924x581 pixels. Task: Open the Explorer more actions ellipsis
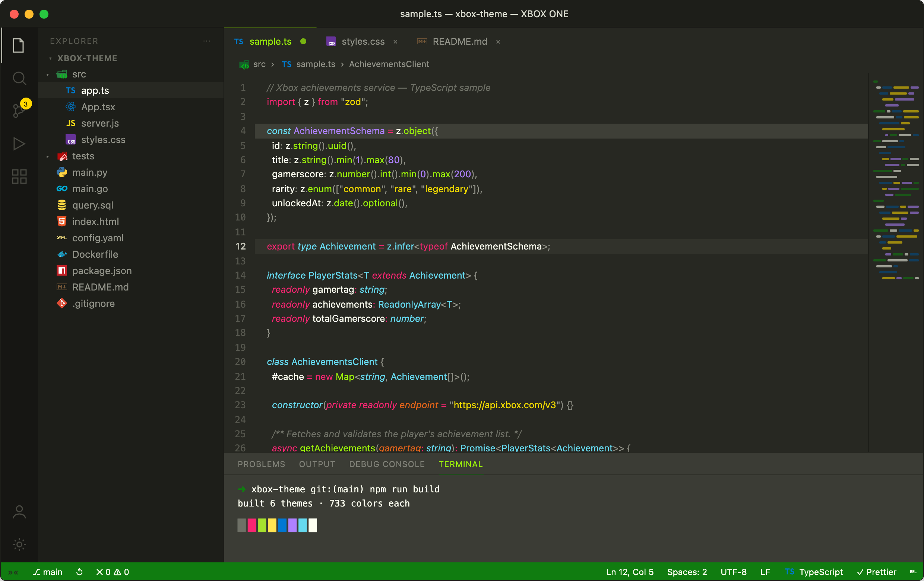[207, 41]
